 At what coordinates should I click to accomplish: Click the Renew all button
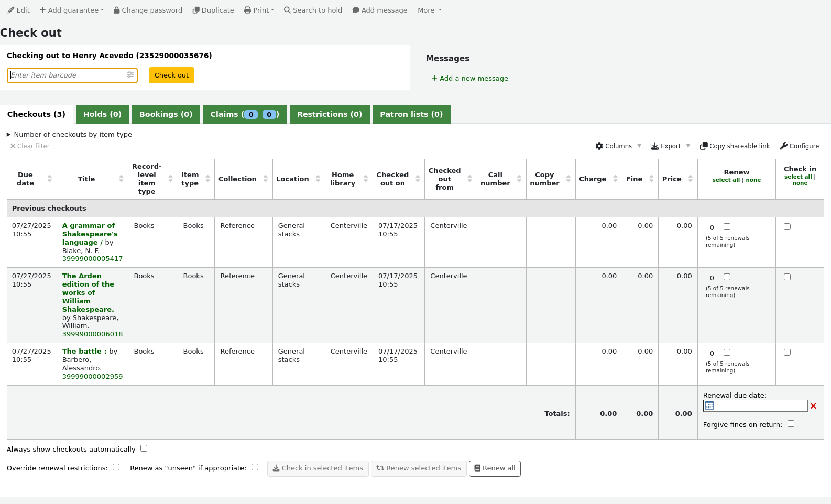tap(495, 468)
